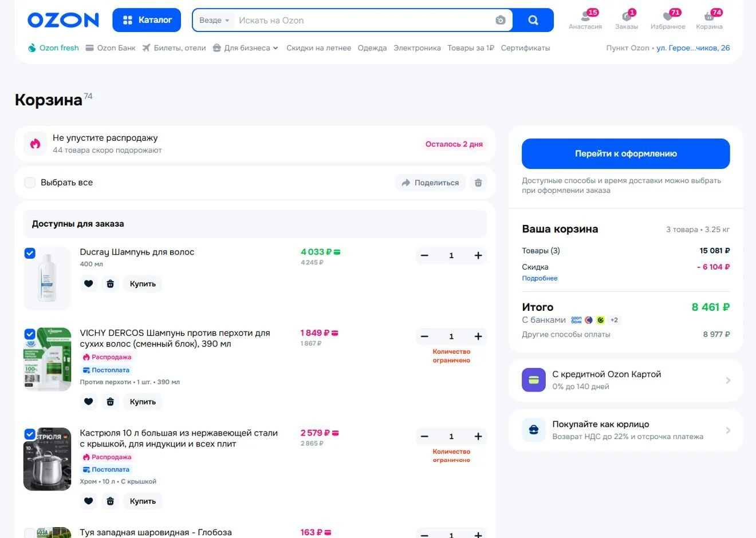Change pickup point ул. Герое...чиков, 26
The image size is (756, 538).
point(693,48)
